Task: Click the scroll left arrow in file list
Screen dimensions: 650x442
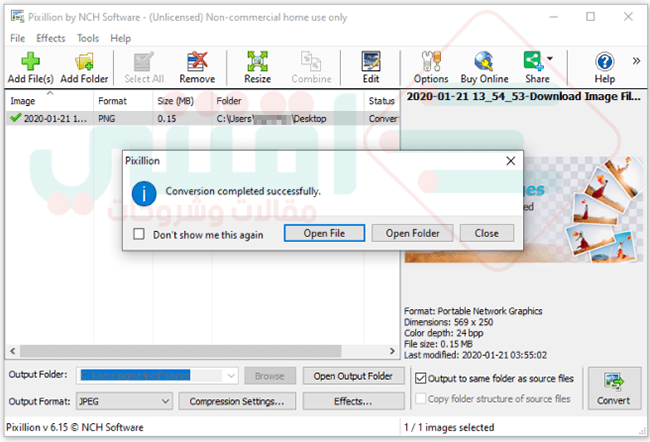Action: [x=13, y=351]
